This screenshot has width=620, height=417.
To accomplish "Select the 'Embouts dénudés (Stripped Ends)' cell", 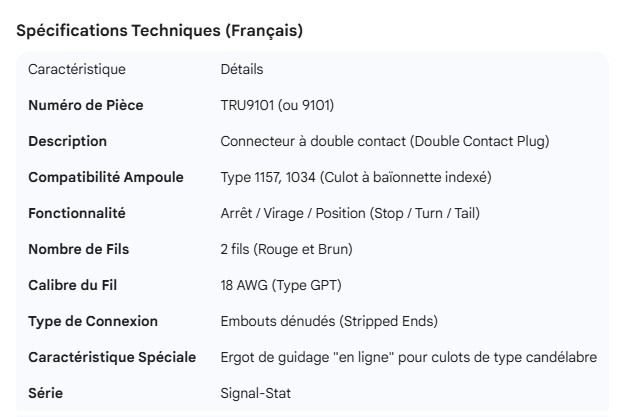I will point(329,321).
